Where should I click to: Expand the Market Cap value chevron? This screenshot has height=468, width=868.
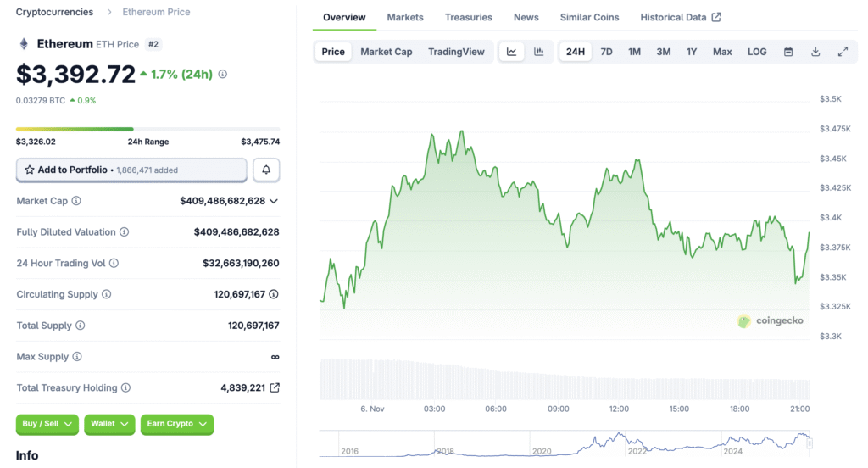(274, 201)
